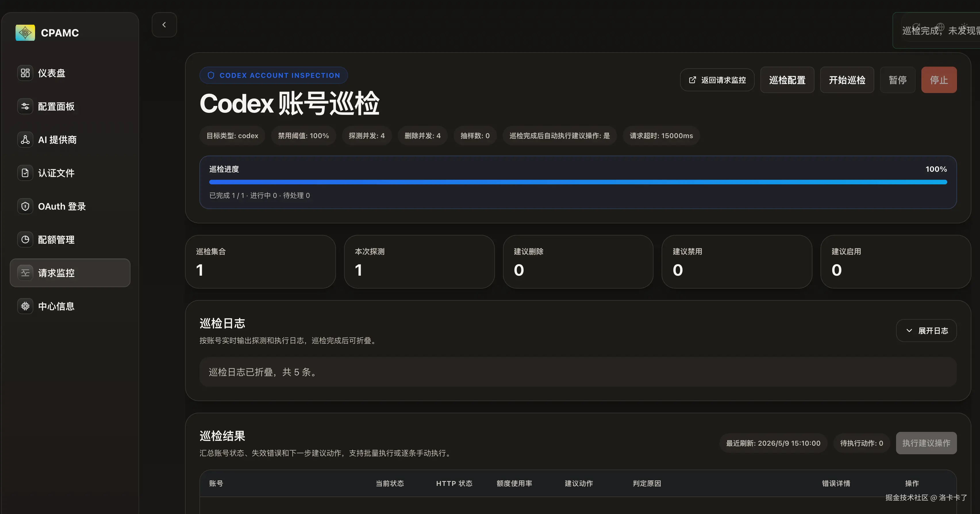Image resolution: width=980 pixels, height=514 pixels.
Task: Click the 当前状态 column header
Action: (390, 483)
